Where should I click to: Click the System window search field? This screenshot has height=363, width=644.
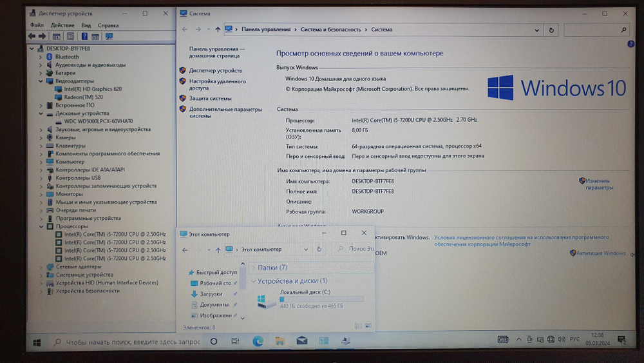(597, 30)
